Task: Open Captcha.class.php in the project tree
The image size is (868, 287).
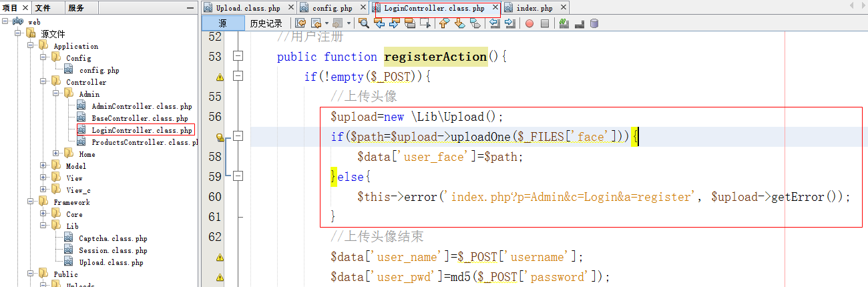Action: tap(113, 238)
